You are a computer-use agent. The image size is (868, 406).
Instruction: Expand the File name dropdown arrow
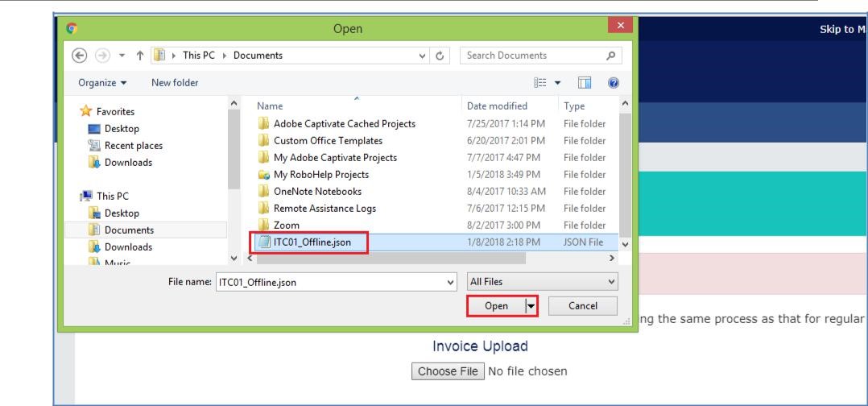pos(450,282)
